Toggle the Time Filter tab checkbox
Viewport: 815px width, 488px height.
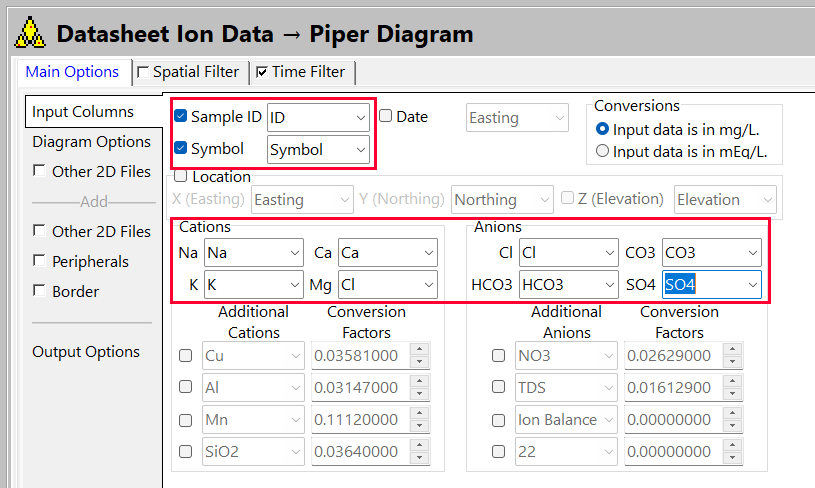tap(262, 72)
